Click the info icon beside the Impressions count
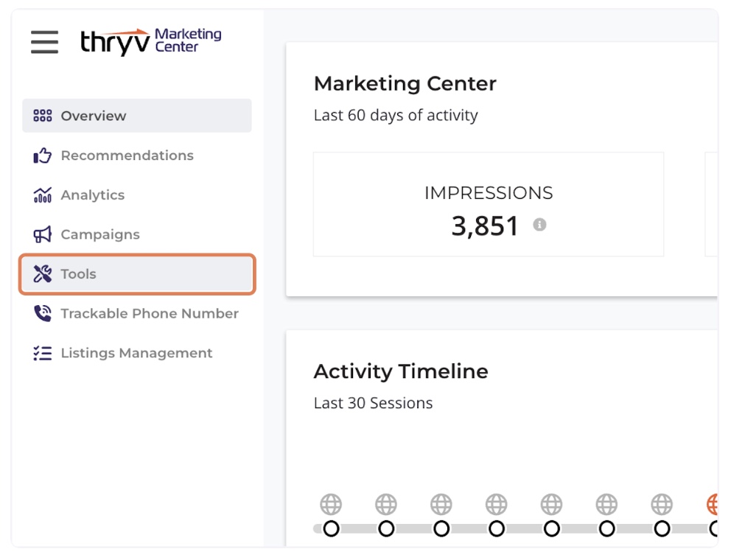The height and width of the screenshot is (560, 731). [x=540, y=225]
